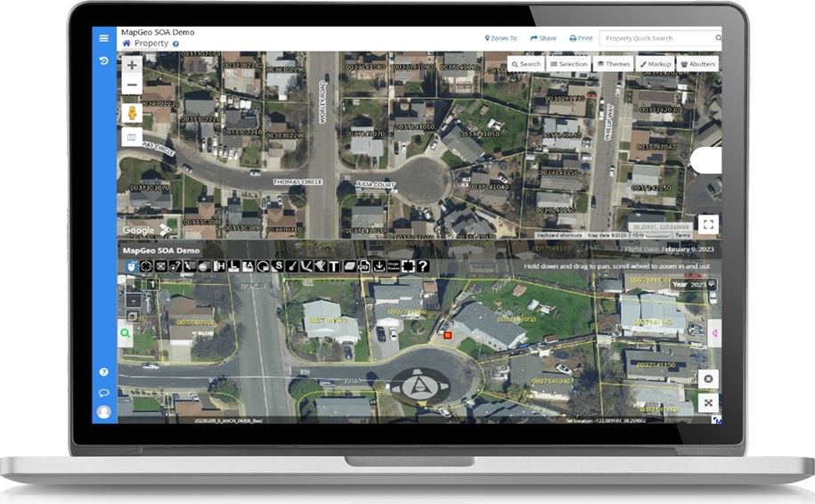
Task: Click the Google logo on the top map
Action: [x=139, y=230]
